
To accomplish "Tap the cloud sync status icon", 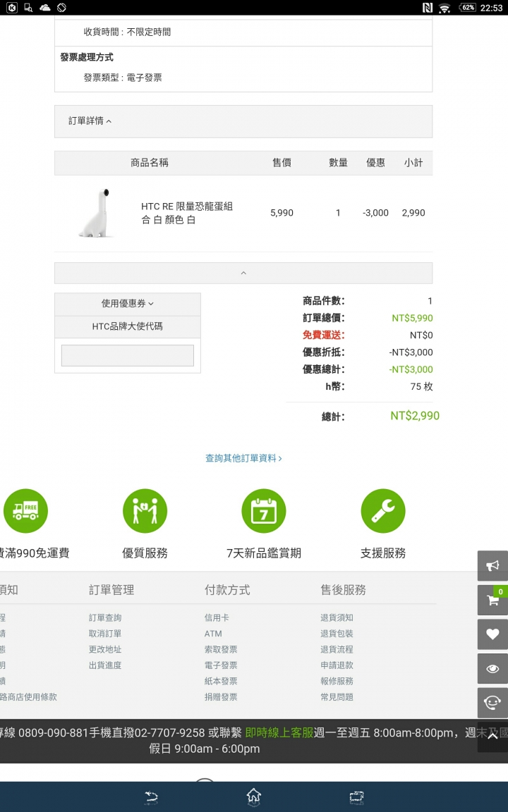I will coord(45,7).
